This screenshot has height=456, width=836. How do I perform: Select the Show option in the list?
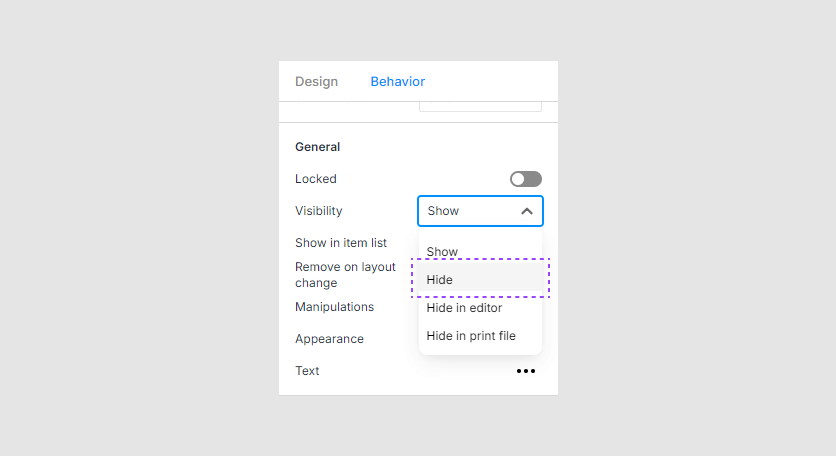[x=442, y=252]
